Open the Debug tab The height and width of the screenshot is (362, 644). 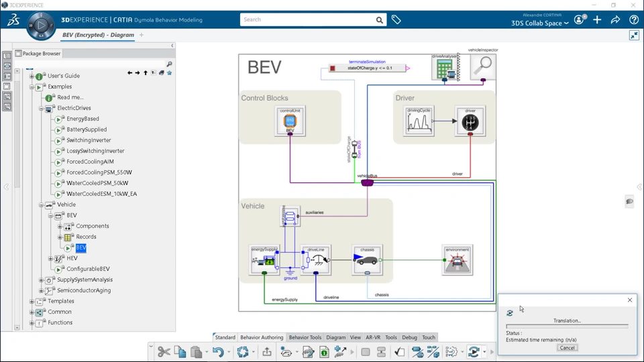pos(409,337)
